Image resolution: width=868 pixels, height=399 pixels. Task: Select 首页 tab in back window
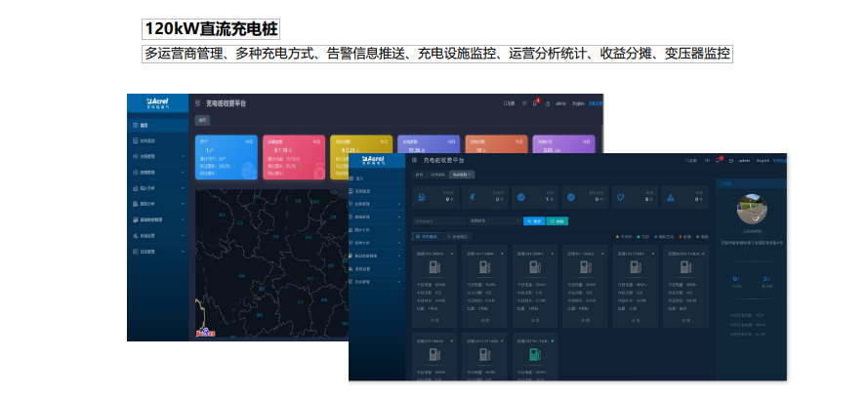(x=202, y=120)
